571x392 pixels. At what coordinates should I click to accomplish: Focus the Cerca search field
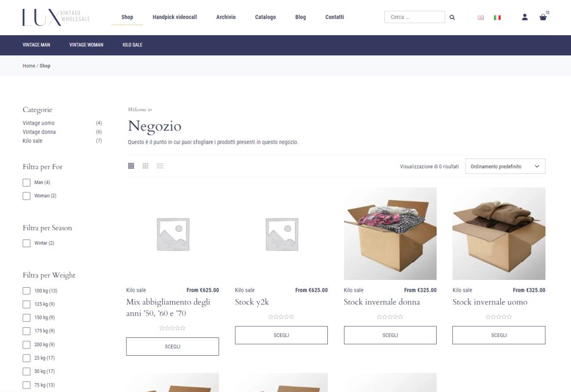click(414, 17)
